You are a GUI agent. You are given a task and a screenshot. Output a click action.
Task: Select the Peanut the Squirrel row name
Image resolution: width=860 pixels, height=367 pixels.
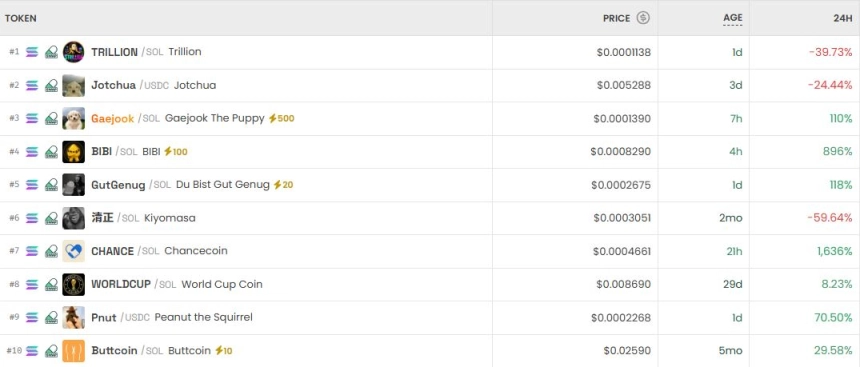(x=203, y=317)
